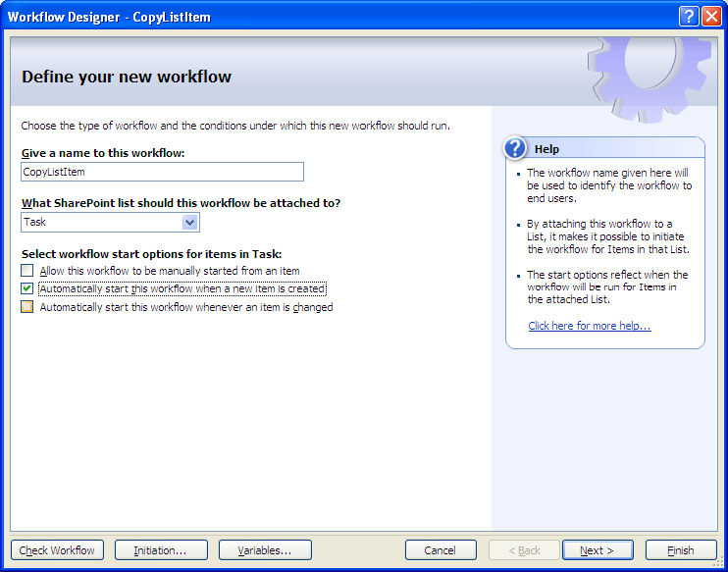Image resolution: width=728 pixels, height=572 pixels.
Task: Open the Variables... button
Action: [265, 550]
